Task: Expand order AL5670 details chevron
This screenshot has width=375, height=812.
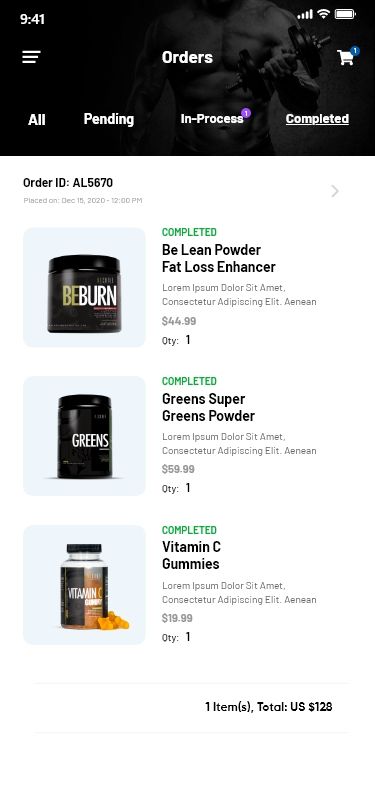Action: pos(335,192)
